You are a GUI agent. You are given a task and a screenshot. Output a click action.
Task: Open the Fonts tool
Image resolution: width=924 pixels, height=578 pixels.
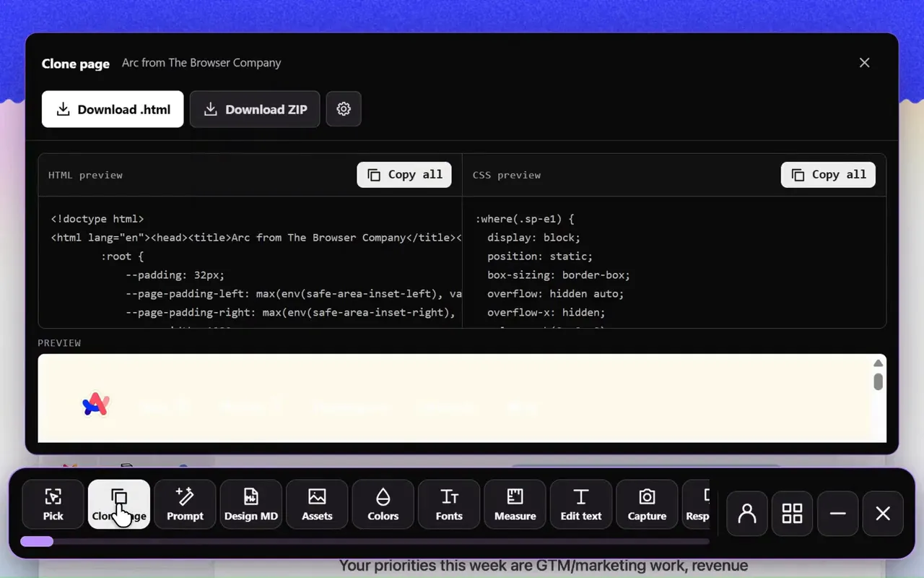(449, 504)
